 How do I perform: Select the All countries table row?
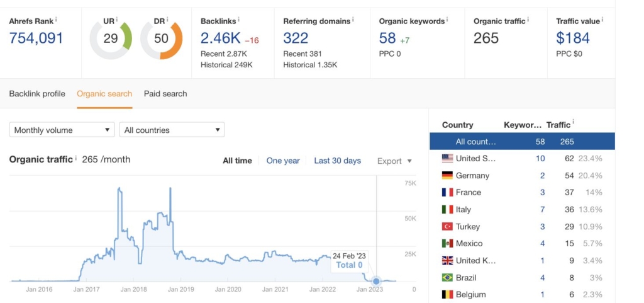click(522, 142)
